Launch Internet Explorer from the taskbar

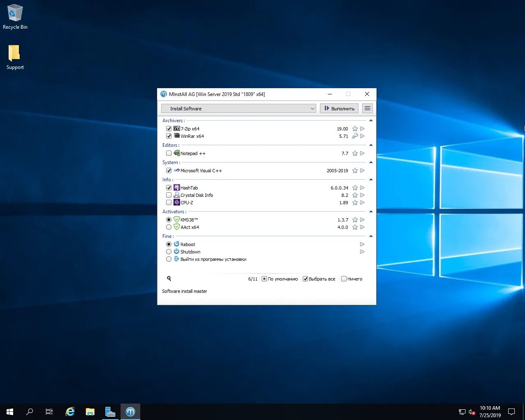tap(70, 412)
